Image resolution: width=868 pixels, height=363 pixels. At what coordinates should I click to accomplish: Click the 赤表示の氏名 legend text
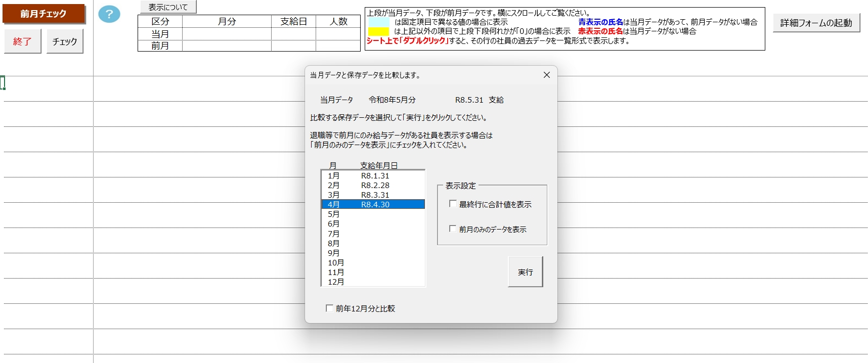point(600,31)
